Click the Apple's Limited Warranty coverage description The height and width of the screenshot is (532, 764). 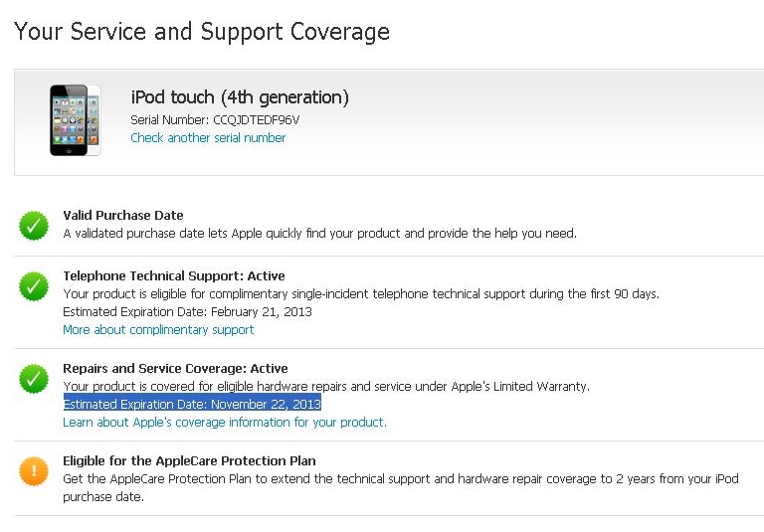[326, 386]
